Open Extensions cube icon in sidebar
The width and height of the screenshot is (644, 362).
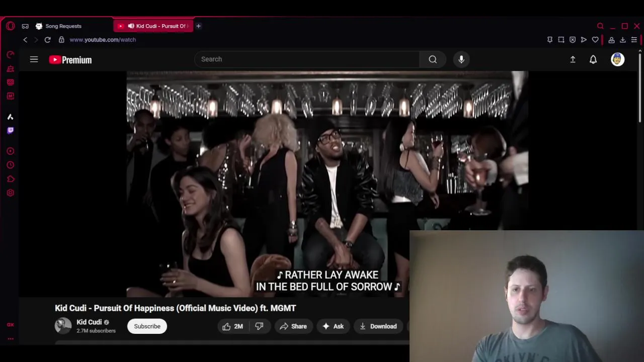(10, 179)
